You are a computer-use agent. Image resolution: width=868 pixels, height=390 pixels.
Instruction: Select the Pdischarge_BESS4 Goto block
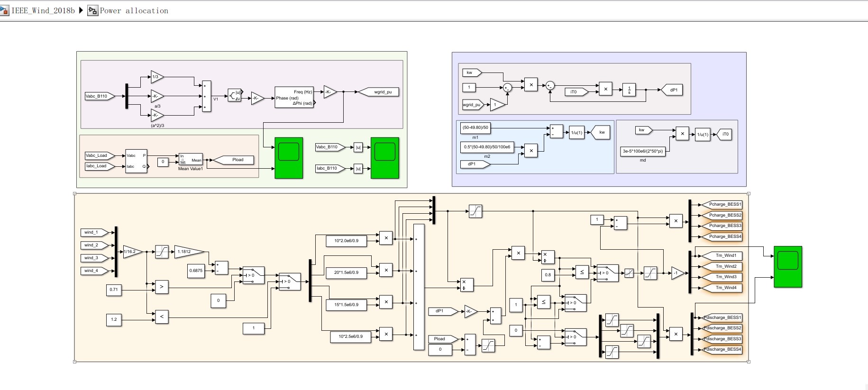[722, 349]
